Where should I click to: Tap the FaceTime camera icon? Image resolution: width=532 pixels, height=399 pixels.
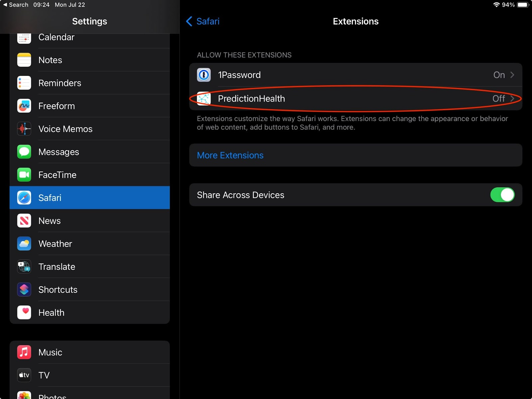click(x=24, y=175)
